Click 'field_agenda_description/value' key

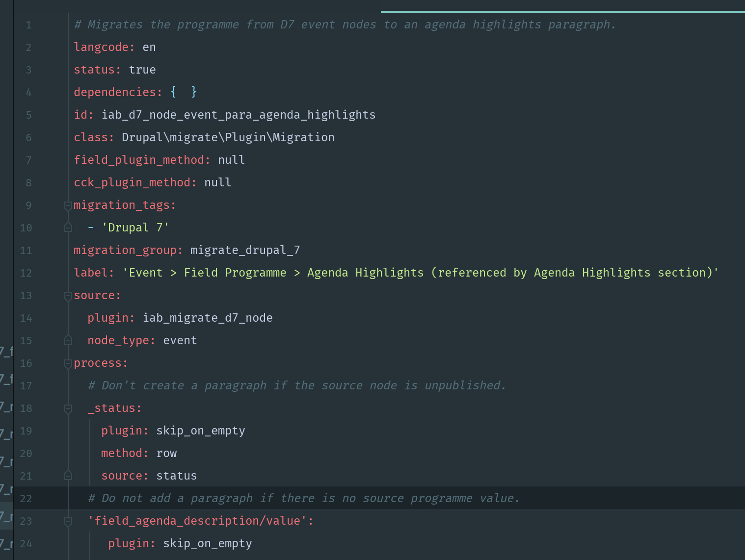[200, 521]
